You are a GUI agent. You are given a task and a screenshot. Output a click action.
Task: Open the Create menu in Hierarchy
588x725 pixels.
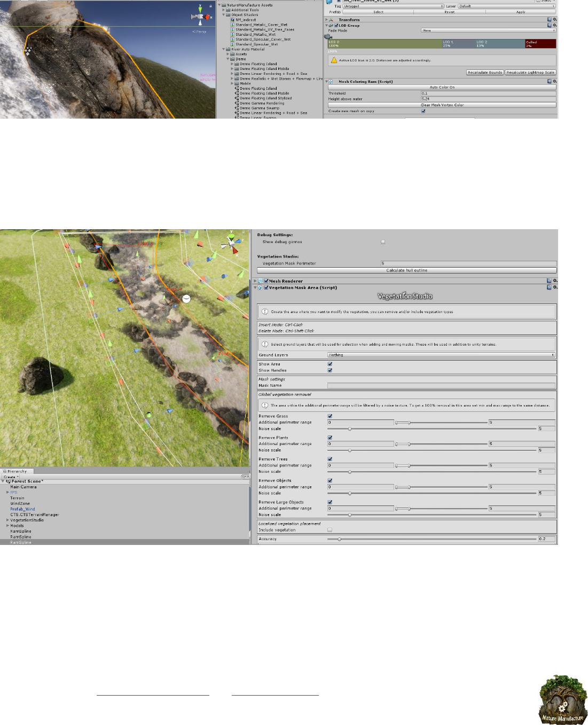click(x=11, y=477)
